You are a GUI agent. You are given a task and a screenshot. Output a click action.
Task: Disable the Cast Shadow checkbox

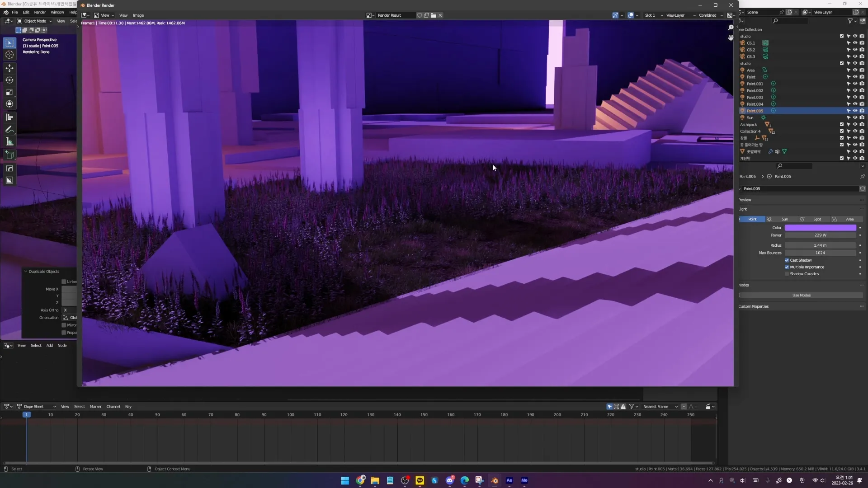click(x=787, y=260)
